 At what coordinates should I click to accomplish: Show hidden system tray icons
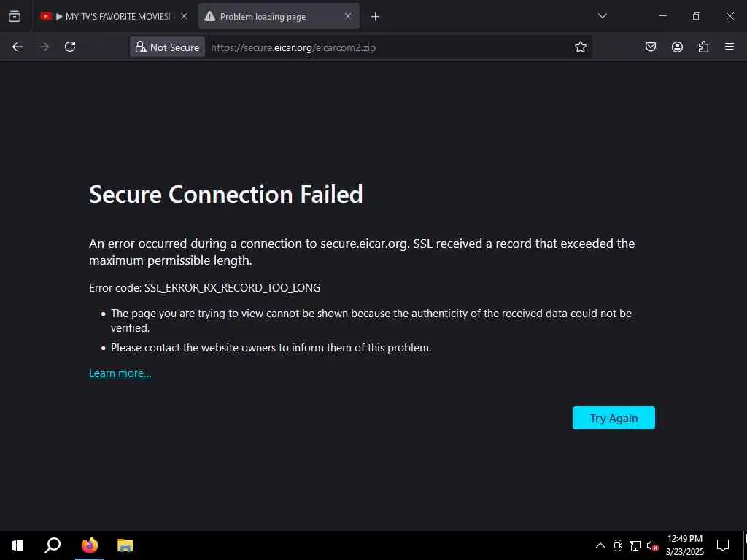tap(600, 545)
